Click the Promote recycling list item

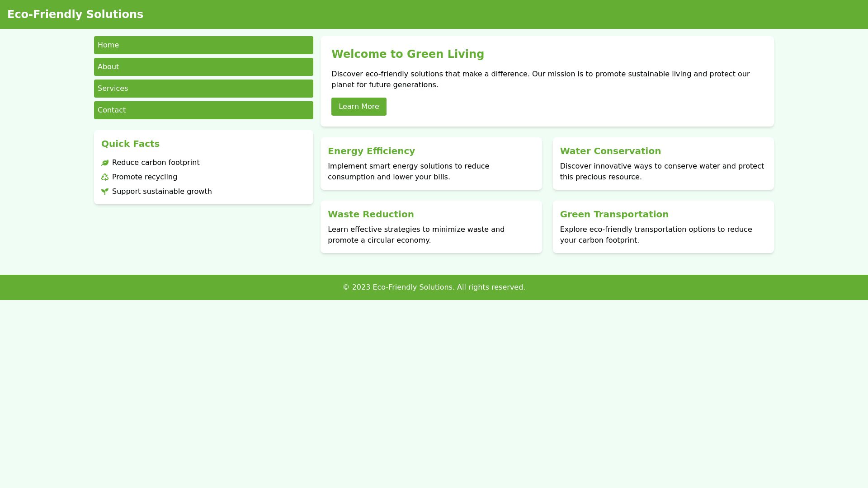click(x=145, y=177)
